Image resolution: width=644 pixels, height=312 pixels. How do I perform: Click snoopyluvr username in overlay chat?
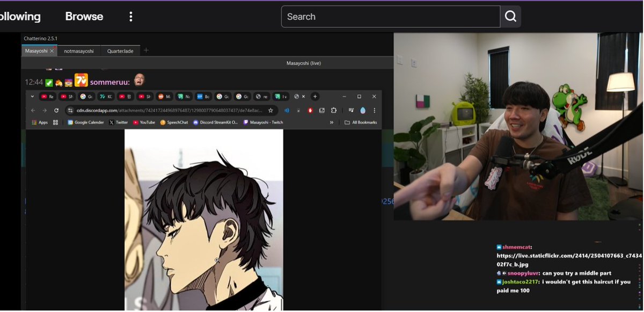523,273
